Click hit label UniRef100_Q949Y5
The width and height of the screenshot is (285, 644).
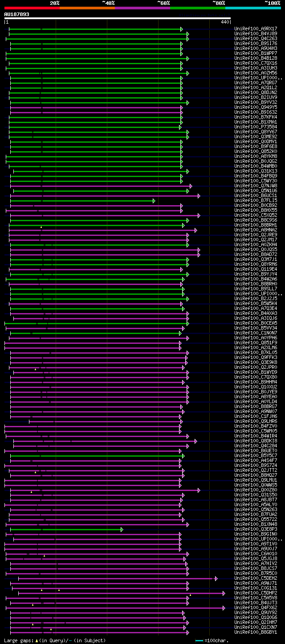[256, 107]
